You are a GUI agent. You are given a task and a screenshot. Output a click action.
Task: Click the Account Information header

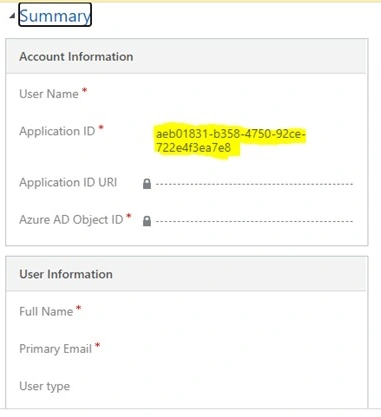point(76,56)
